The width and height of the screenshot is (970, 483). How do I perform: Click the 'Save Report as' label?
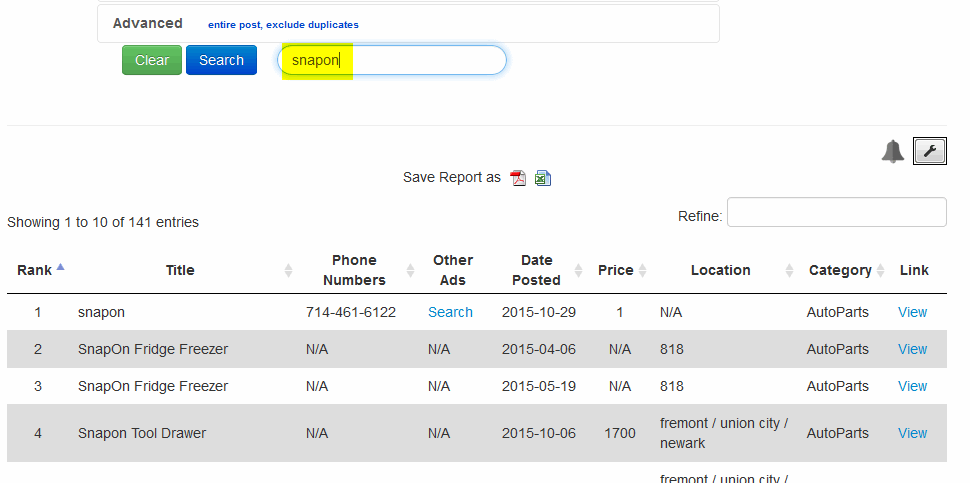pyautogui.click(x=452, y=177)
